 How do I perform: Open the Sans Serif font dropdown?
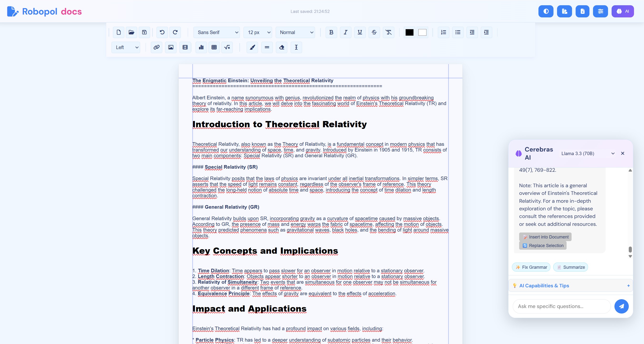(x=217, y=32)
